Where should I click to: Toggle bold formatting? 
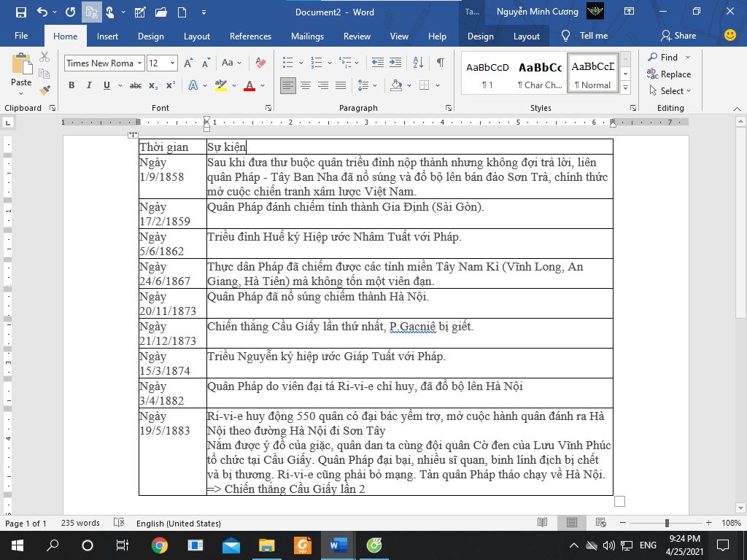[71, 85]
